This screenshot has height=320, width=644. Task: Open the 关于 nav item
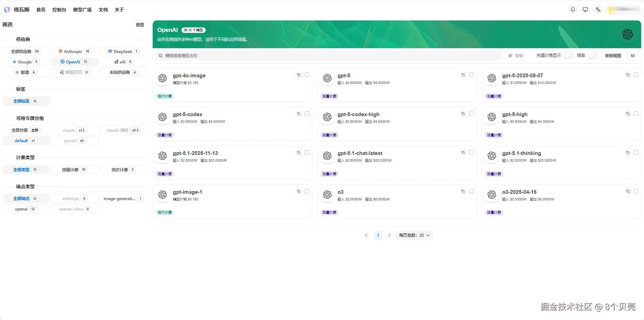pos(119,10)
